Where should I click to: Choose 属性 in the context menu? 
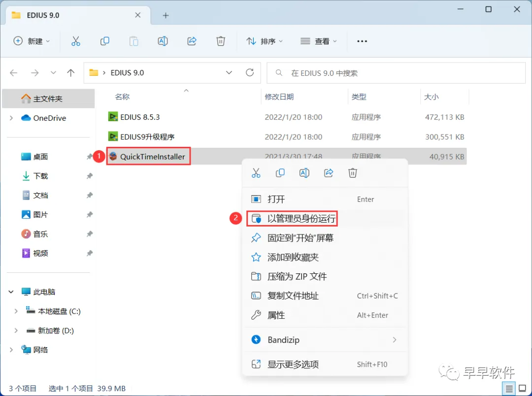click(325, 315)
